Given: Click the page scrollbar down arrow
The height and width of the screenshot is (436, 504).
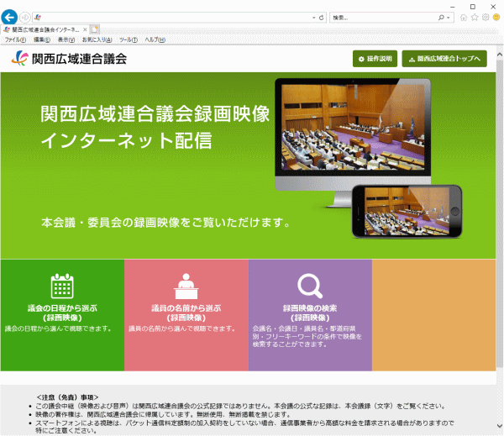Looking at the screenshot, I should (500, 425).
